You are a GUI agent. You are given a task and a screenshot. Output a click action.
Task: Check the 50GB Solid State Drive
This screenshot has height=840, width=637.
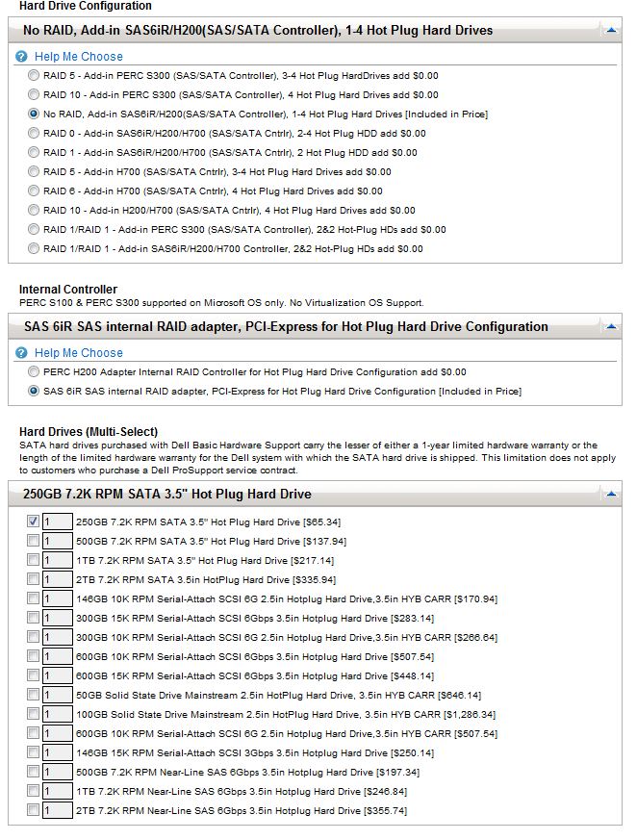[34, 695]
